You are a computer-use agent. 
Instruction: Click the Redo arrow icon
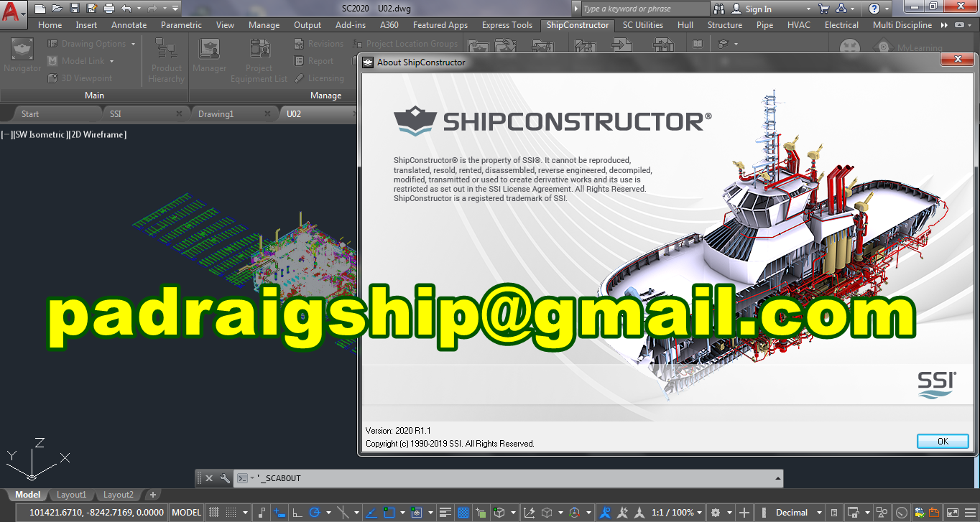[x=152, y=9]
